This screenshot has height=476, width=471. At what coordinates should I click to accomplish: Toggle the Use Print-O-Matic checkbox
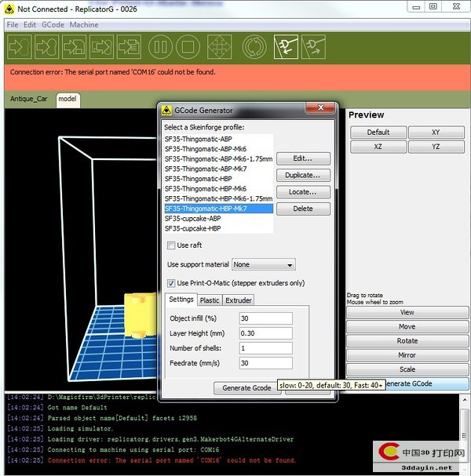tap(171, 283)
